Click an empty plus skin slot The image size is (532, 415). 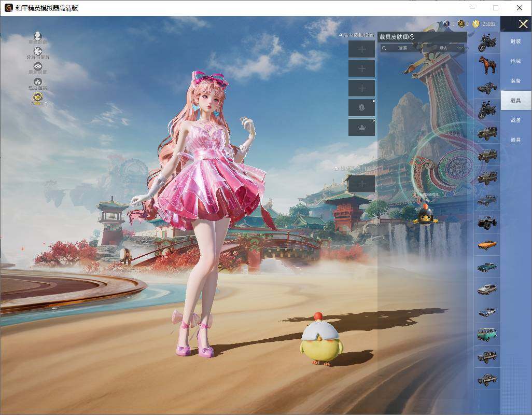click(x=361, y=49)
